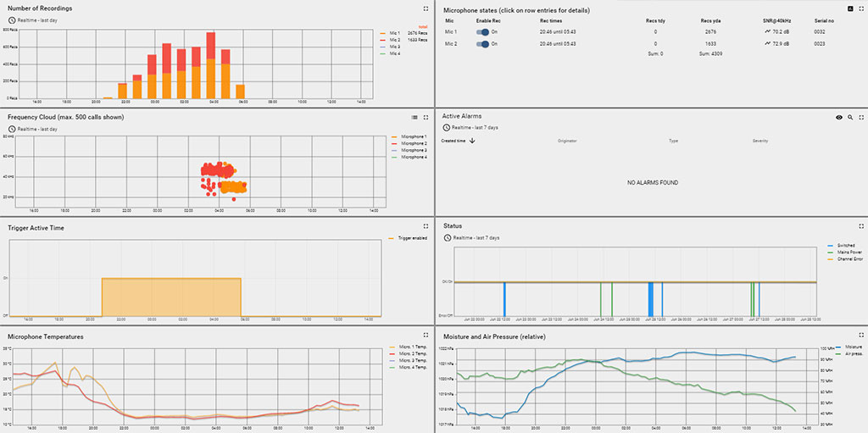Toggle the eye icon in Active Alarms
This screenshot has width=868, height=433.
click(x=838, y=117)
